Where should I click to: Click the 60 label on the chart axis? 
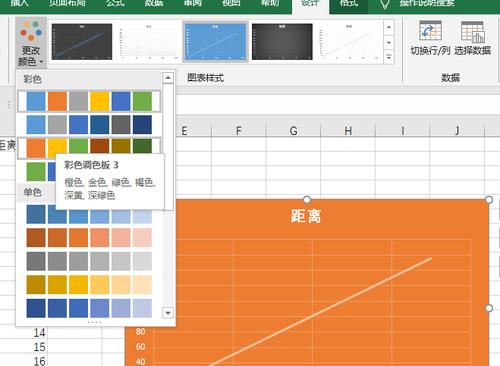tap(140, 347)
